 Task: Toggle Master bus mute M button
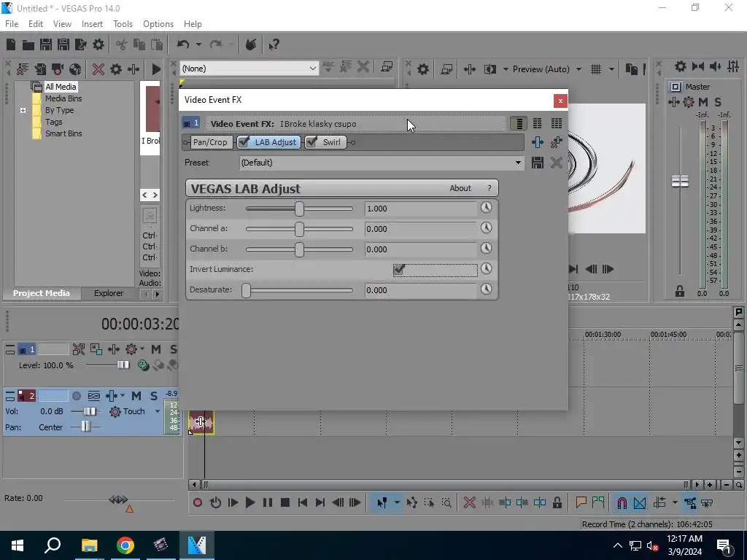coord(703,102)
